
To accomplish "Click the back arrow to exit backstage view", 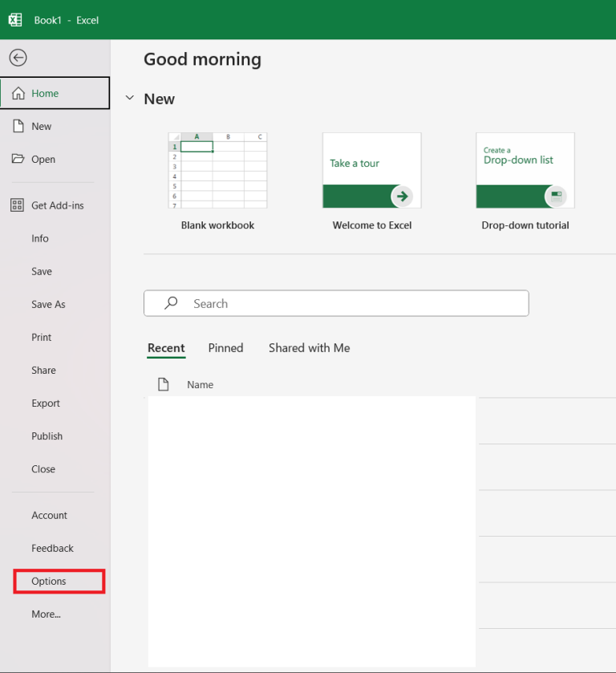I will click(18, 58).
